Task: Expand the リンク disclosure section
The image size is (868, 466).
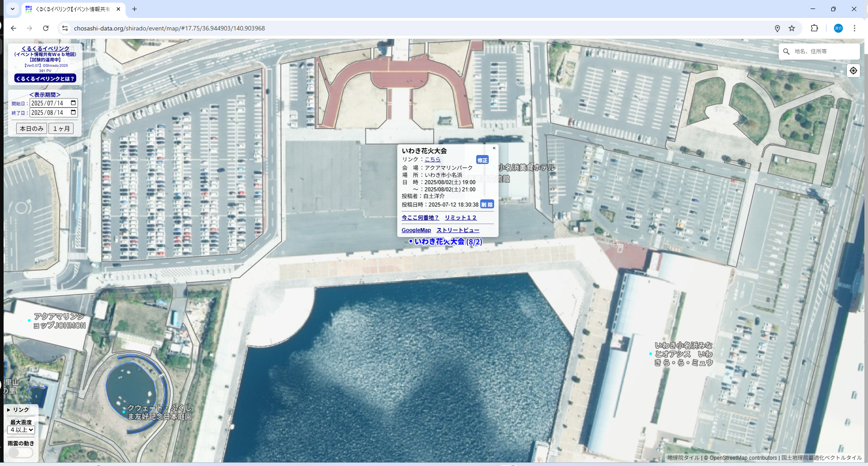Action: pos(18,410)
